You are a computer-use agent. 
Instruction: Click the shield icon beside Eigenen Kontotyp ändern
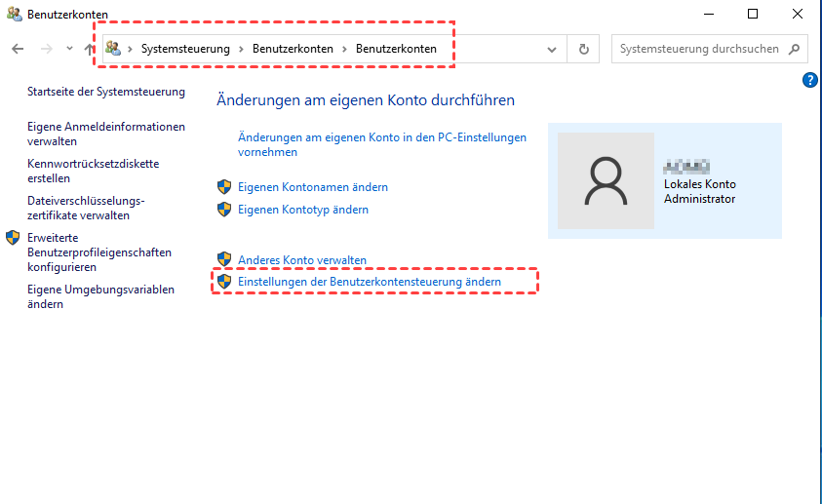(224, 210)
